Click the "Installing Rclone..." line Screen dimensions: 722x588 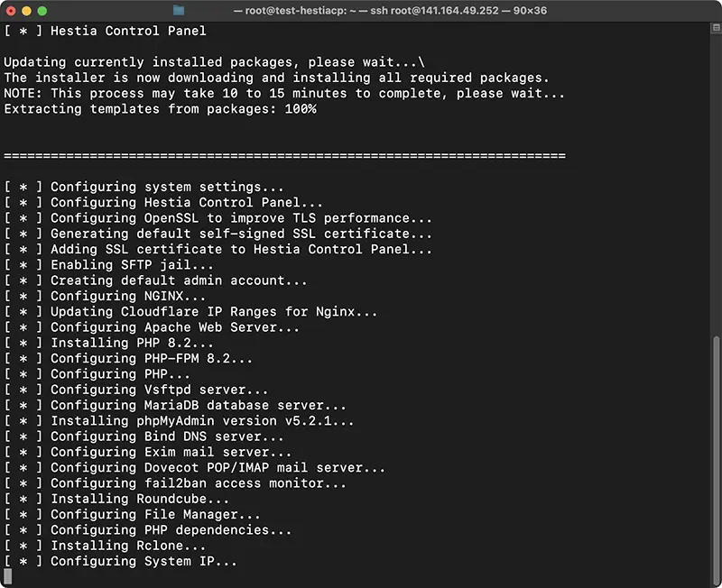pos(105,546)
